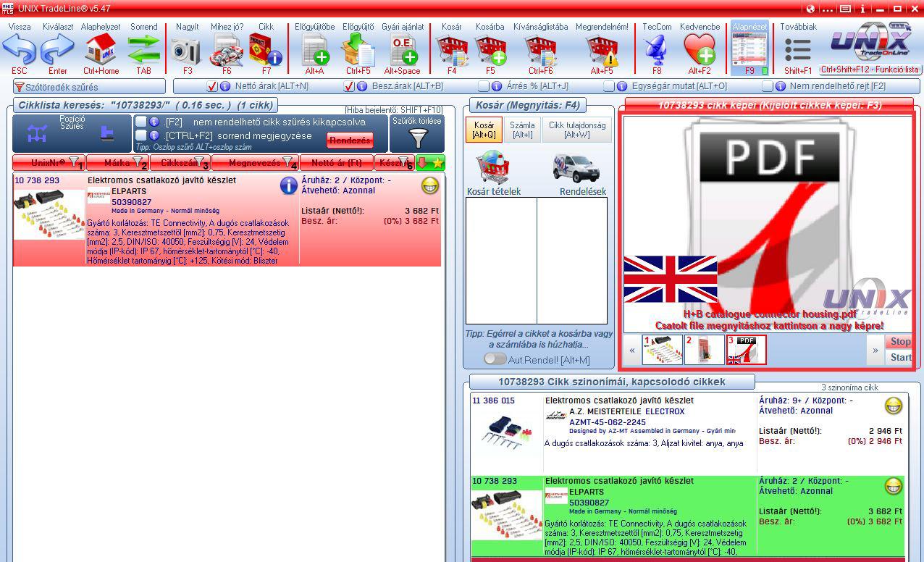Open the Kosár cart toolbar icon
The image size is (924, 562).
click(x=452, y=50)
